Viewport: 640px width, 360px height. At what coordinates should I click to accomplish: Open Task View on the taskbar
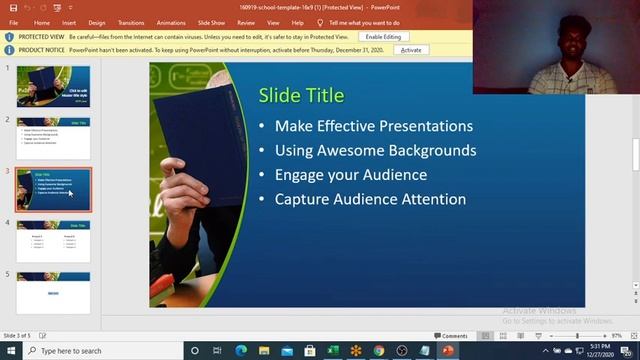pos(217,351)
